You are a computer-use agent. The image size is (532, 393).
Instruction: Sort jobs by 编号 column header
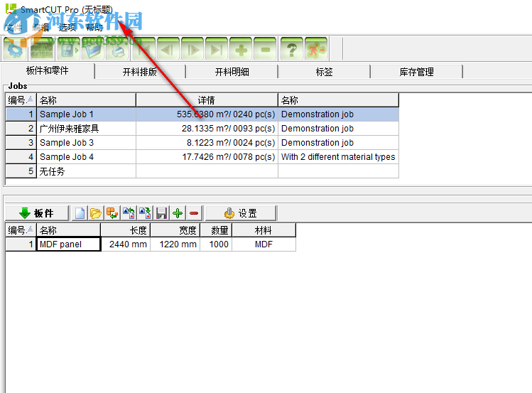[x=21, y=100]
